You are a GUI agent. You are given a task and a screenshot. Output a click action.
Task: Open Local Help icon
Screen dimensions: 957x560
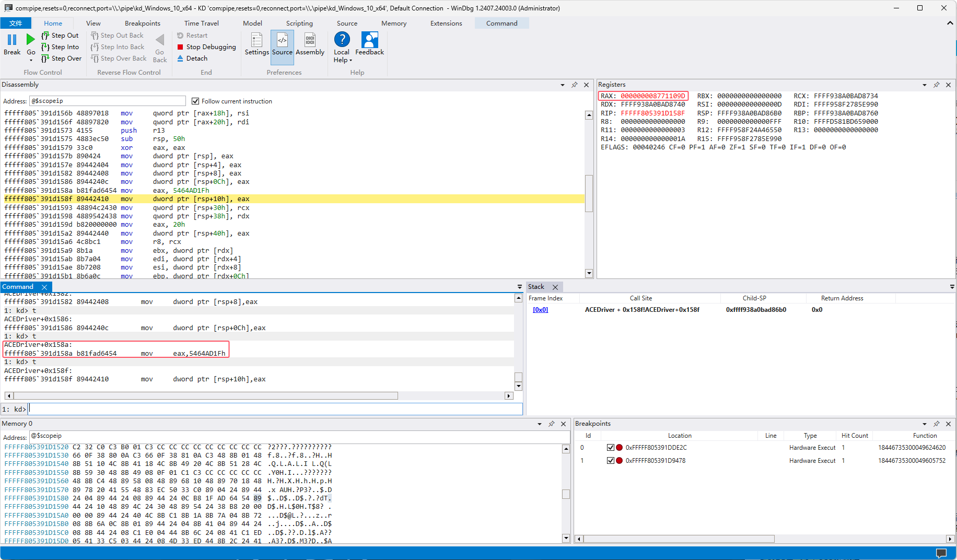pyautogui.click(x=342, y=40)
